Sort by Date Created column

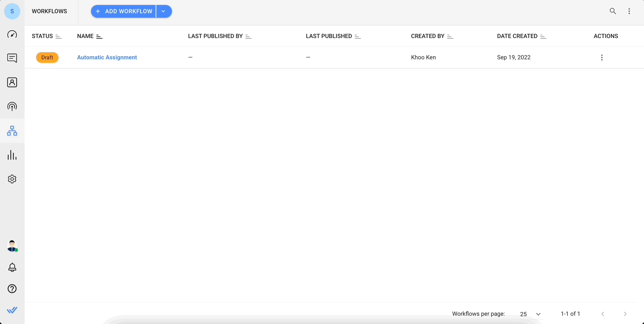543,36
